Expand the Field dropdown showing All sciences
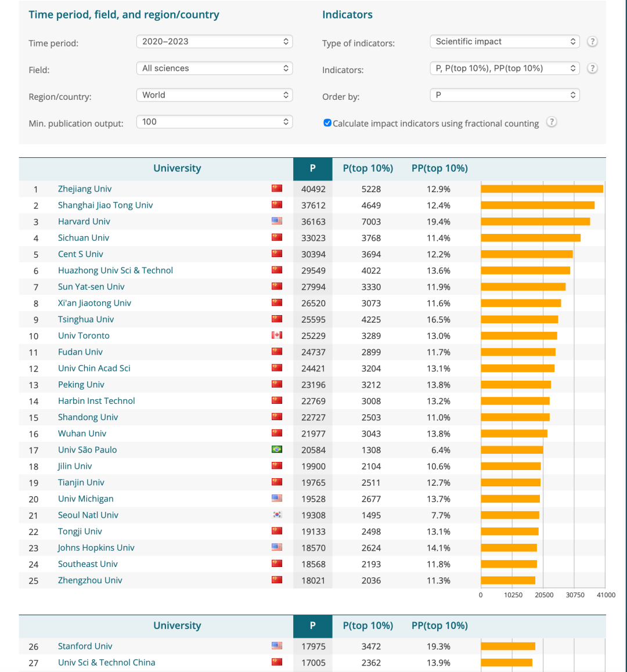The image size is (627, 672). [214, 68]
